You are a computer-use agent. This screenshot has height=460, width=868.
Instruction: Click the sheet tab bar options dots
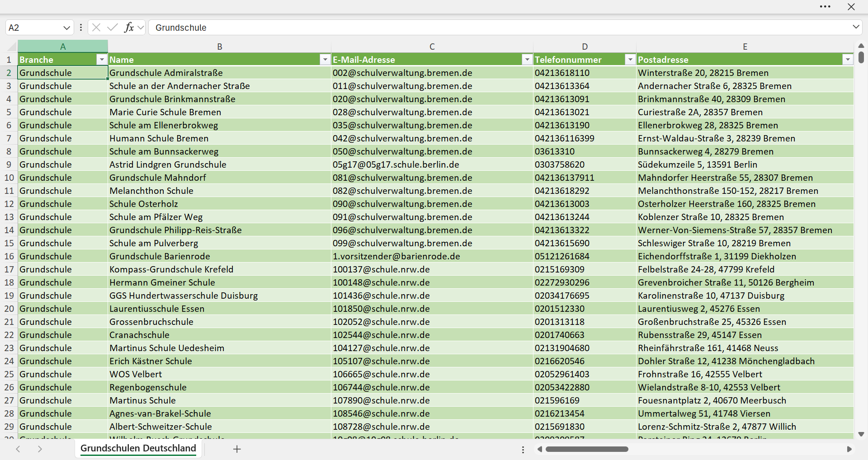tap(523, 450)
